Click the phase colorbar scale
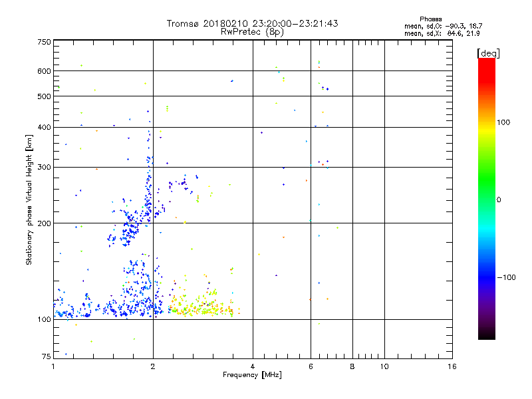The image size is (532, 399). click(x=487, y=198)
